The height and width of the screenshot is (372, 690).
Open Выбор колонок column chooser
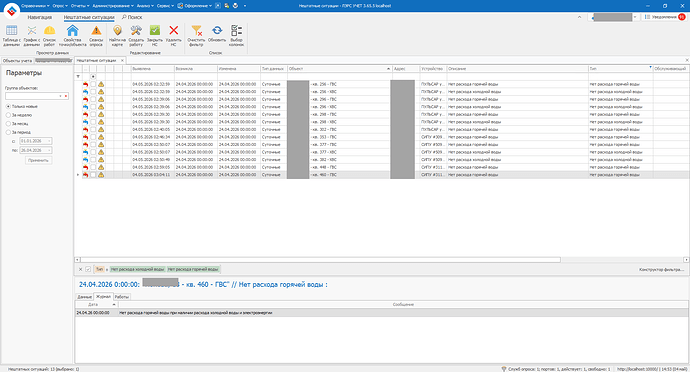pyautogui.click(x=236, y=36)
